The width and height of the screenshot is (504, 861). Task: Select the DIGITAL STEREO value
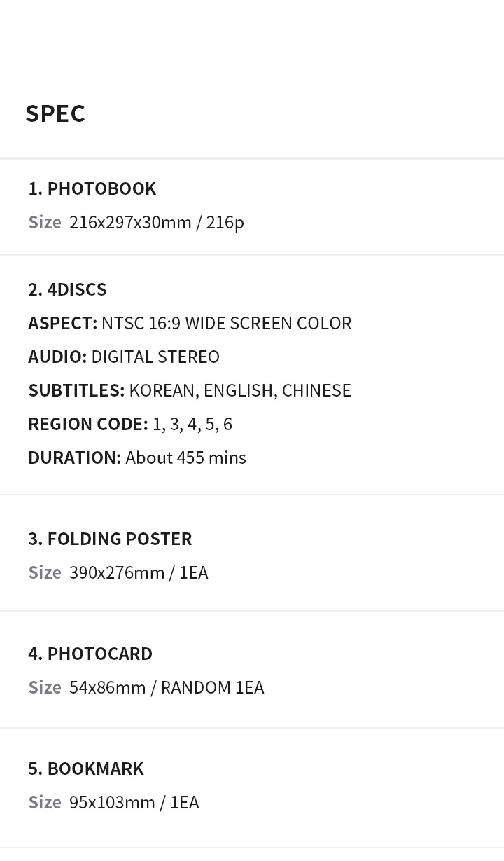coord(155,357)
